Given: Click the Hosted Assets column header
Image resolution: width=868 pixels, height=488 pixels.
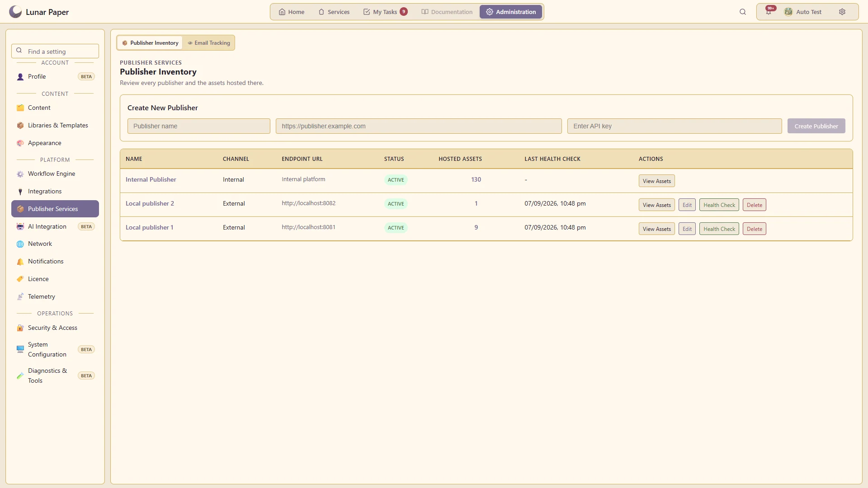Looking at the screenshot, I should (x=460, y=159).
